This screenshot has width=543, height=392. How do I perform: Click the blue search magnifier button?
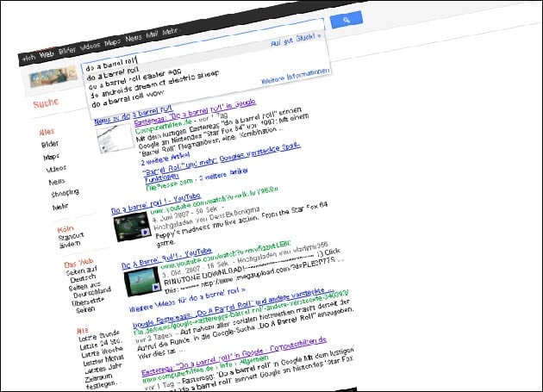click(x=346, y=20)
